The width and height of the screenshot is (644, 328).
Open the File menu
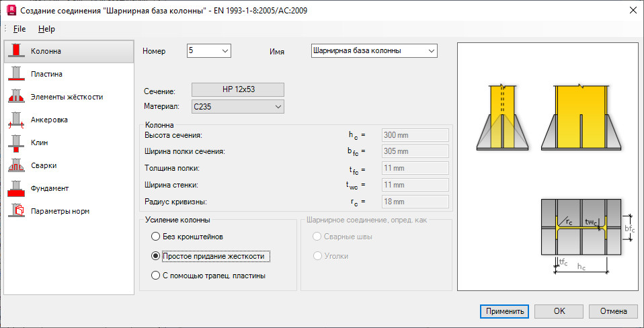pos(19,29)
